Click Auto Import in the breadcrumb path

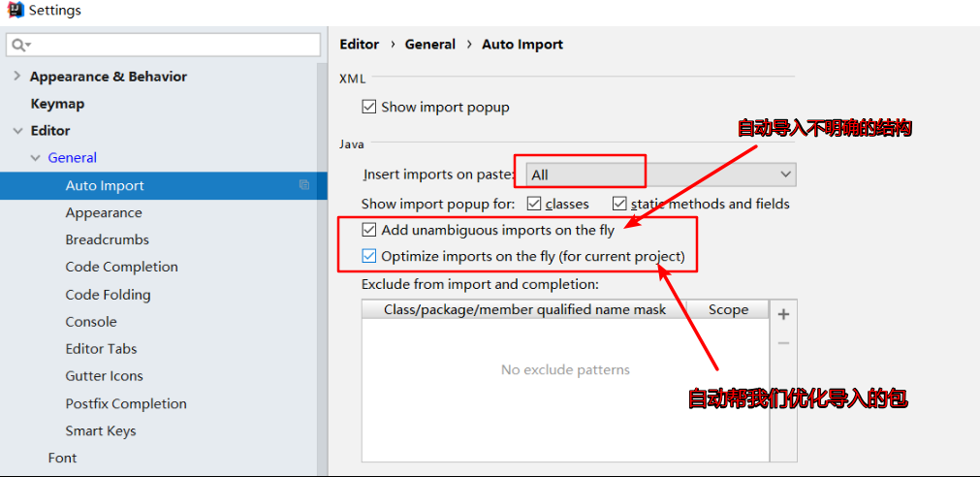[522, 45]
